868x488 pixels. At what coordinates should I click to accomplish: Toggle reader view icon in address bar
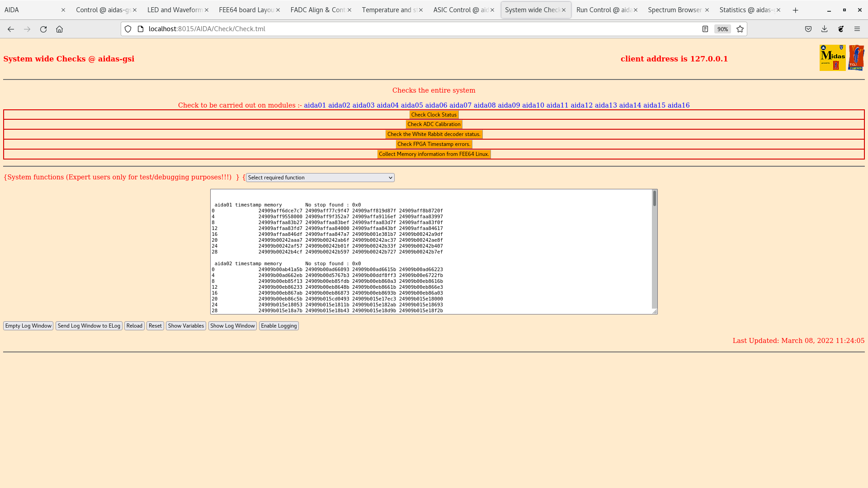(x=705, y=29)
